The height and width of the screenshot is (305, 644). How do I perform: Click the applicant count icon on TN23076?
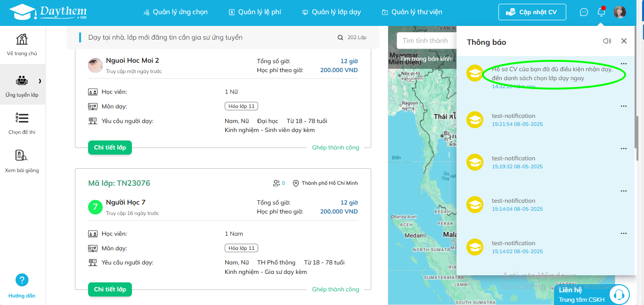tap(276, 183)
